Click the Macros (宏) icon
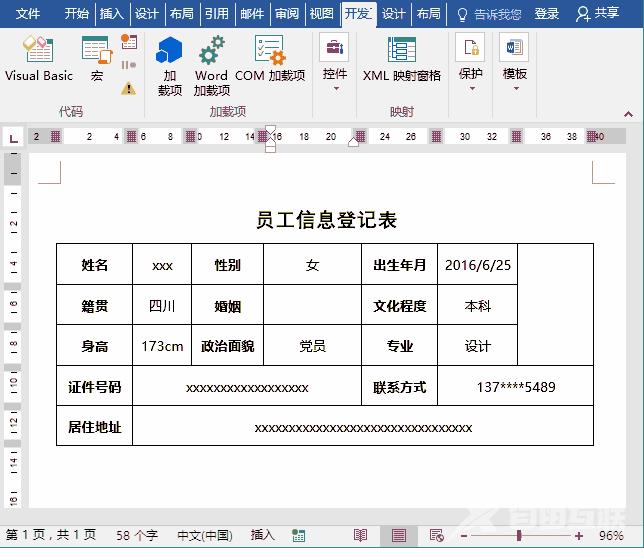This screenshot has width=644, height=557. click(x=96, y=59)
